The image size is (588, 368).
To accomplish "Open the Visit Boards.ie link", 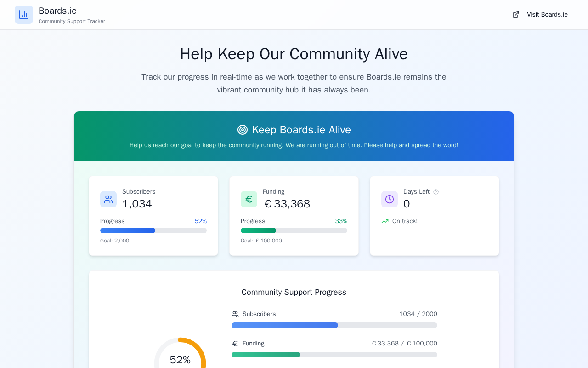I will point(540,15).
